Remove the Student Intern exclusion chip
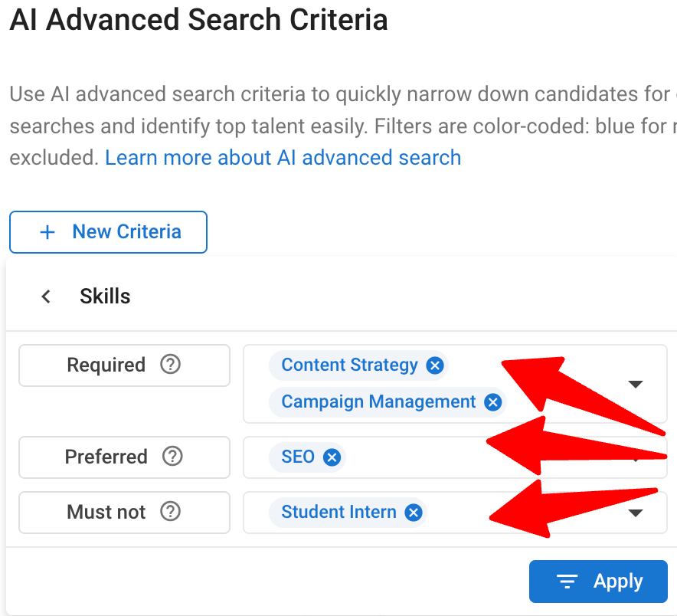The height and width of the screenshot is (616, 677). tap(413, 512)
